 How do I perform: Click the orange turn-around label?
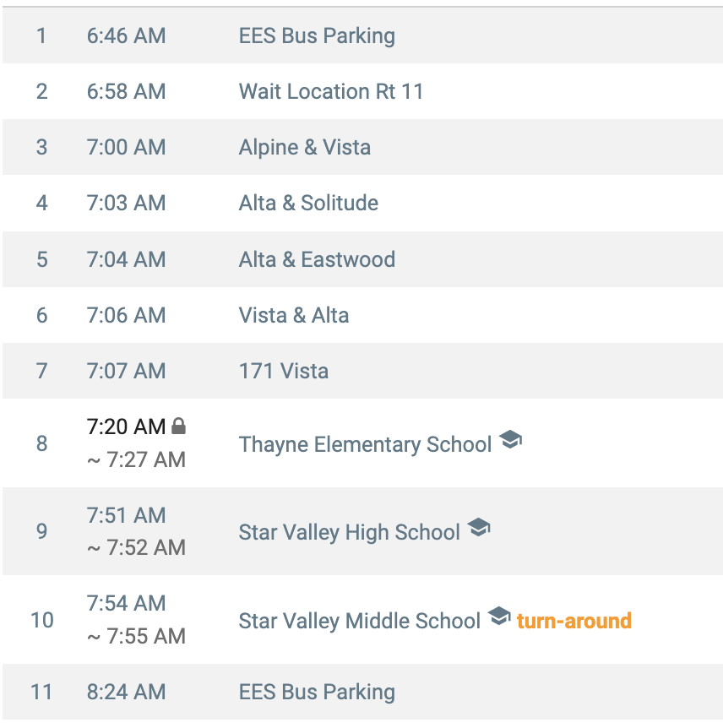[574, 621]
